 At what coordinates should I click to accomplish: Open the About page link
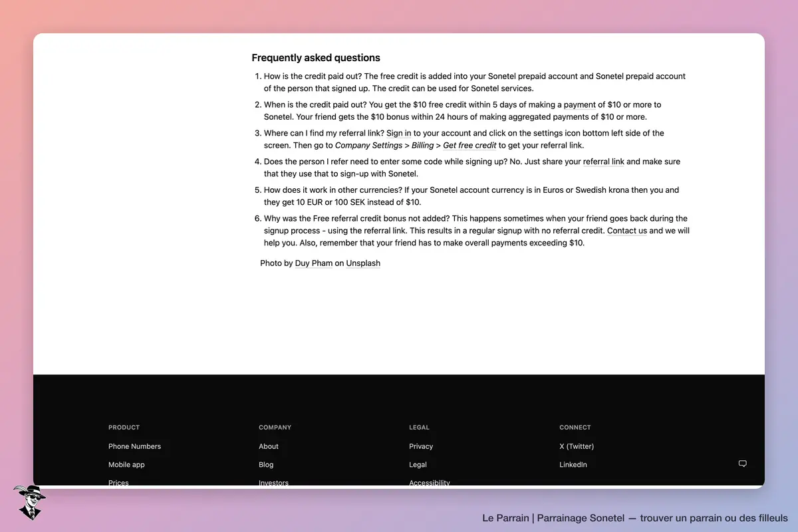click(269, 446)
